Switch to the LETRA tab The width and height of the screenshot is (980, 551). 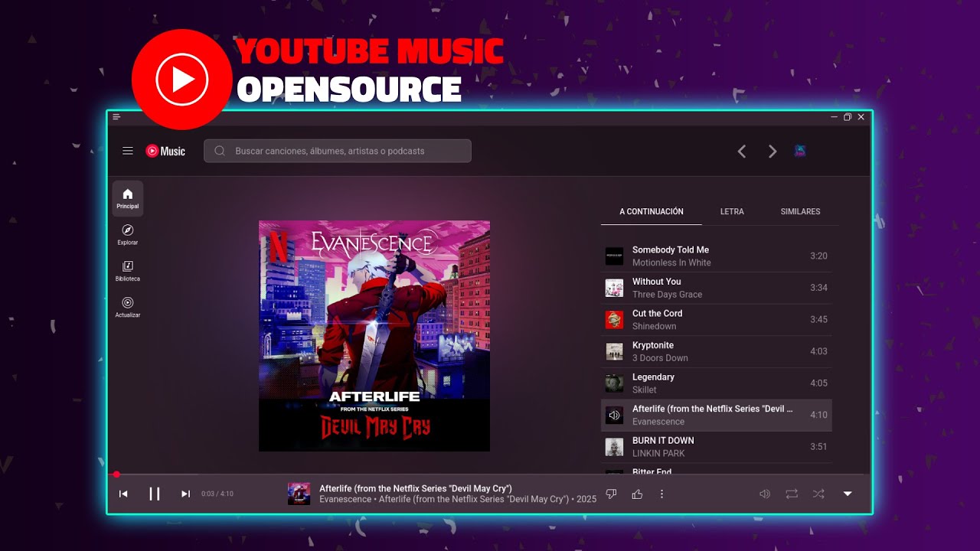point(732,211)
